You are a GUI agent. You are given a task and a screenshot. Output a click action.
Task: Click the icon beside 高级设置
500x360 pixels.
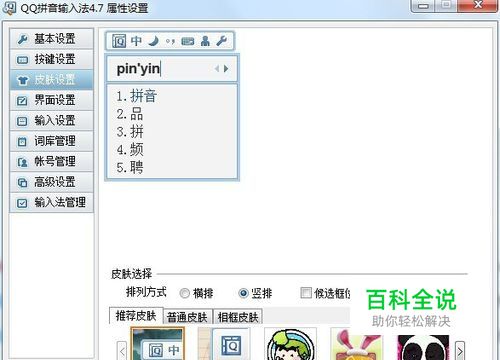click(x=22, y=183)
